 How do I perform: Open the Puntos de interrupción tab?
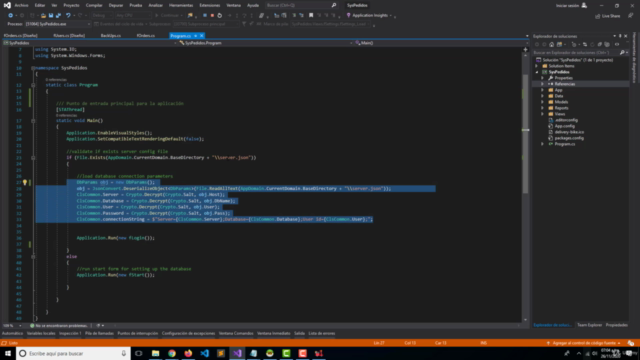tap(138, 333)
